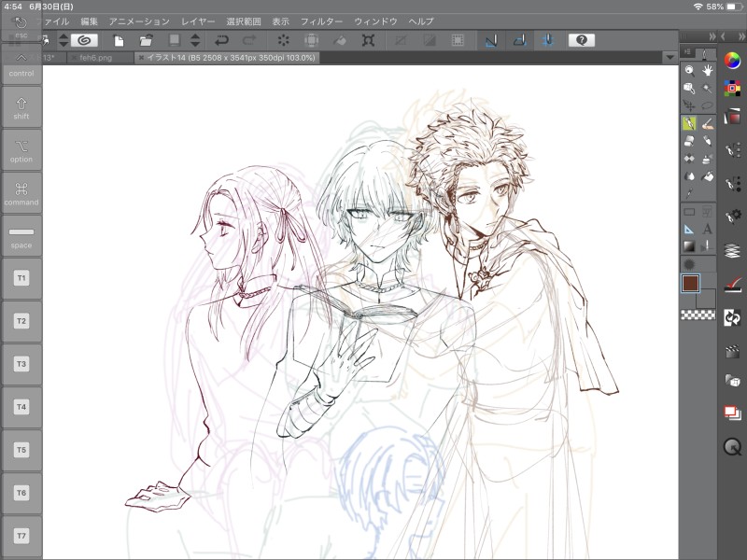Open the Sub Tool palette icon
The image size is (747, 560).
732,151
